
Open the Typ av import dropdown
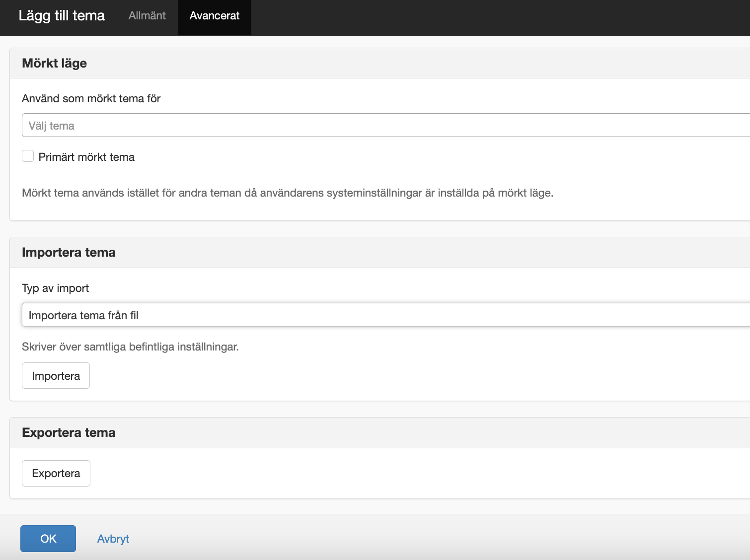(386, 315)
